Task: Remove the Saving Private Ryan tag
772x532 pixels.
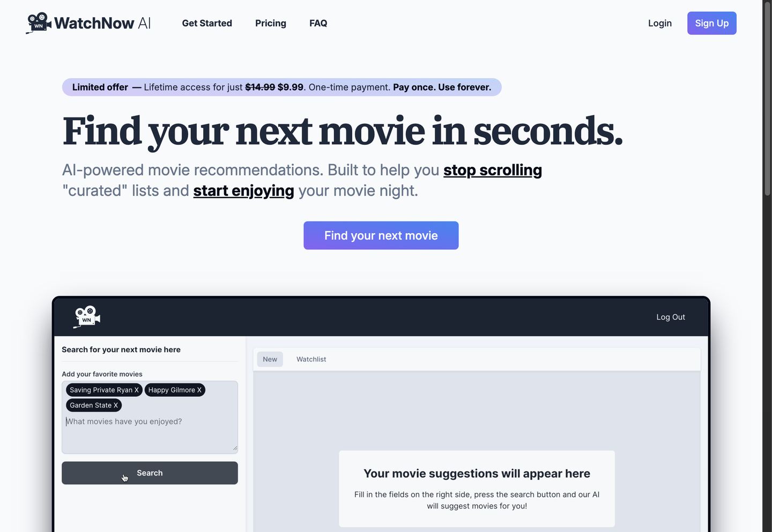Action: [x=137, y=390]
